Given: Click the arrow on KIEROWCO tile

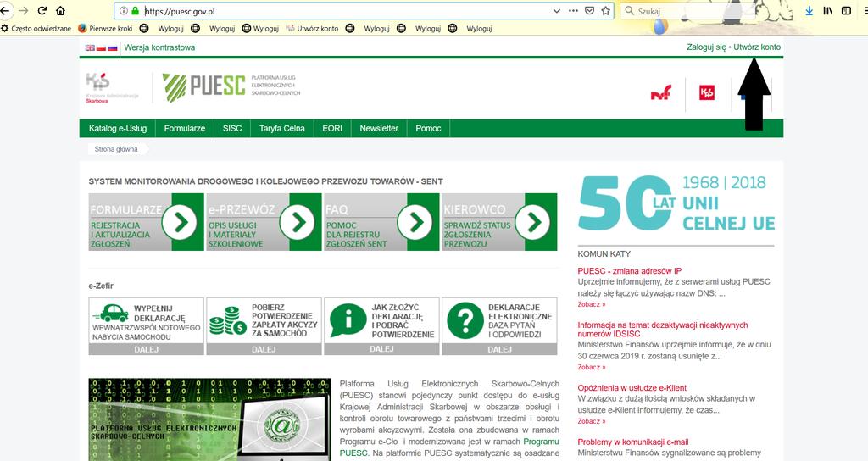Looking at the screenshot, I should coord(532,222).
